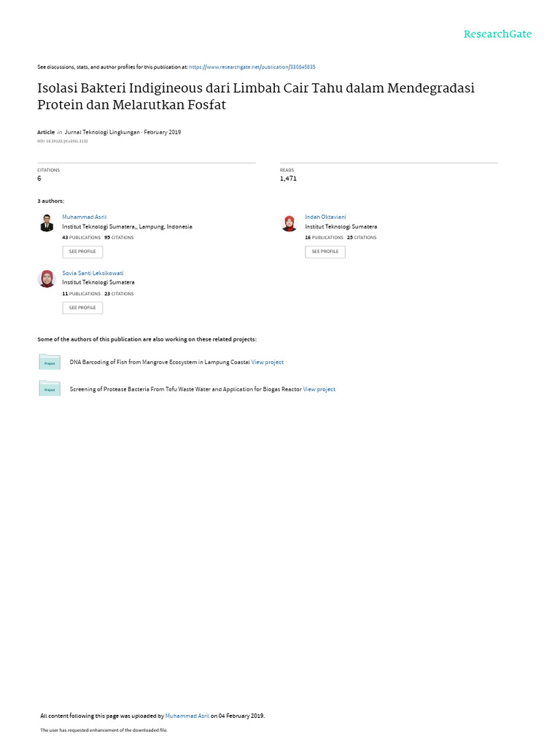Open View project for Screening of Protease Bacteria
The image size is (560, 747).
coord(319,390)
